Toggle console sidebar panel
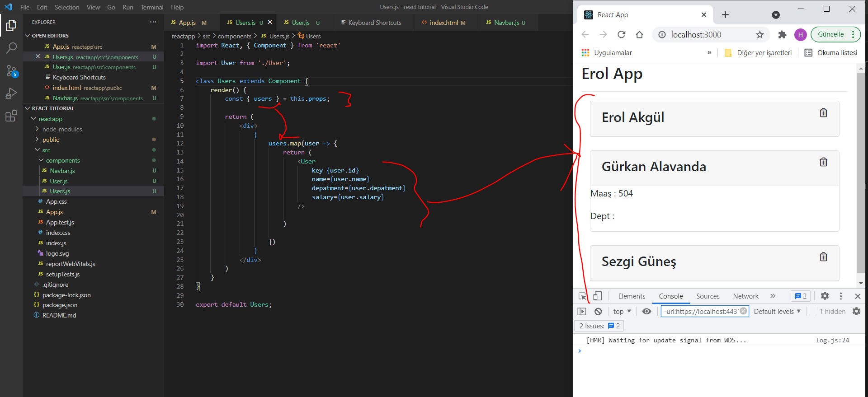868x397 pixels. coord(582,312)
